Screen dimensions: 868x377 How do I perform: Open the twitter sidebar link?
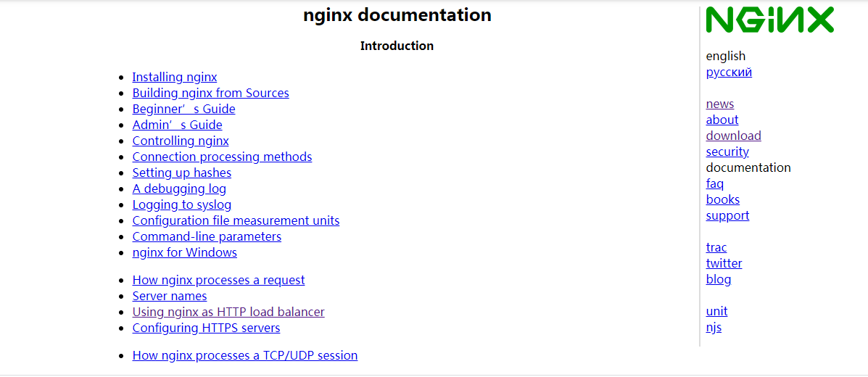point(724,263)
